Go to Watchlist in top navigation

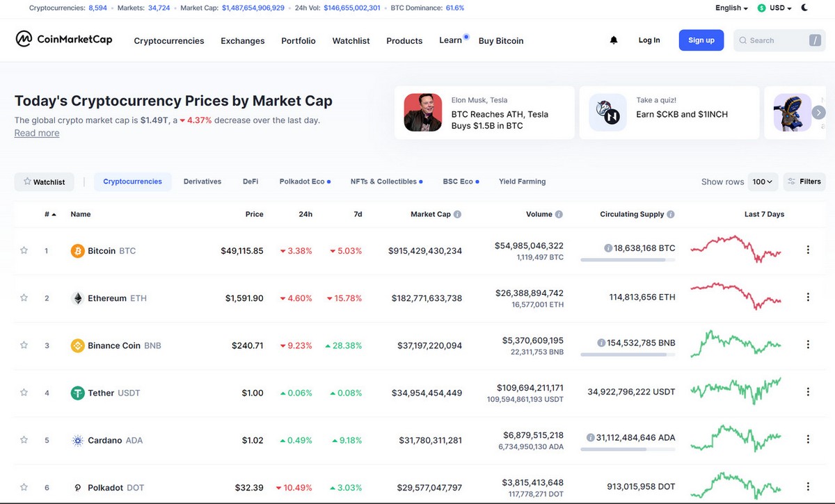351,41
